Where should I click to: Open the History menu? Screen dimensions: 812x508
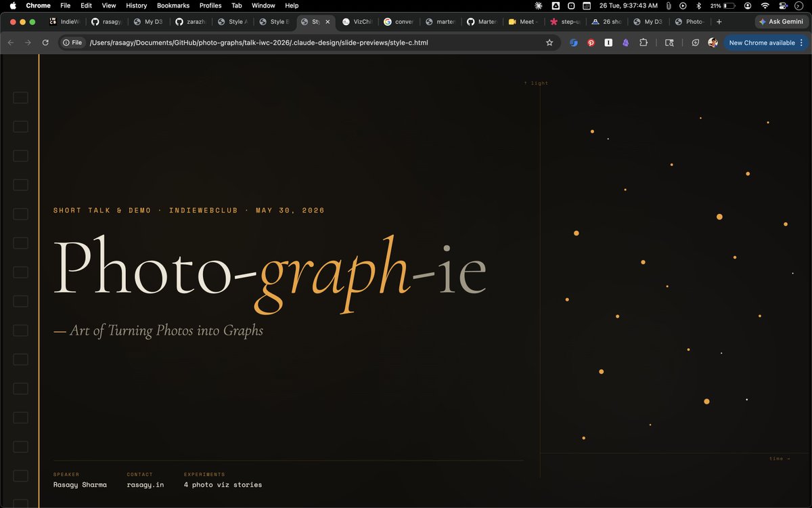[137, 5]
